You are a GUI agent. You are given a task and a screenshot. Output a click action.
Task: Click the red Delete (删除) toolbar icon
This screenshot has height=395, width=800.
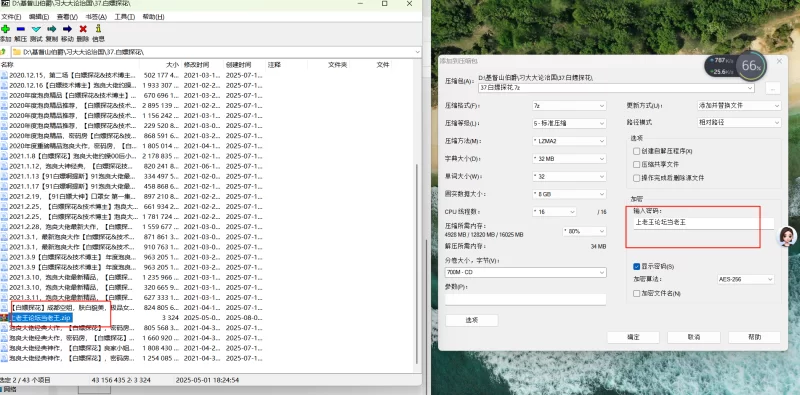coord(83,29)
